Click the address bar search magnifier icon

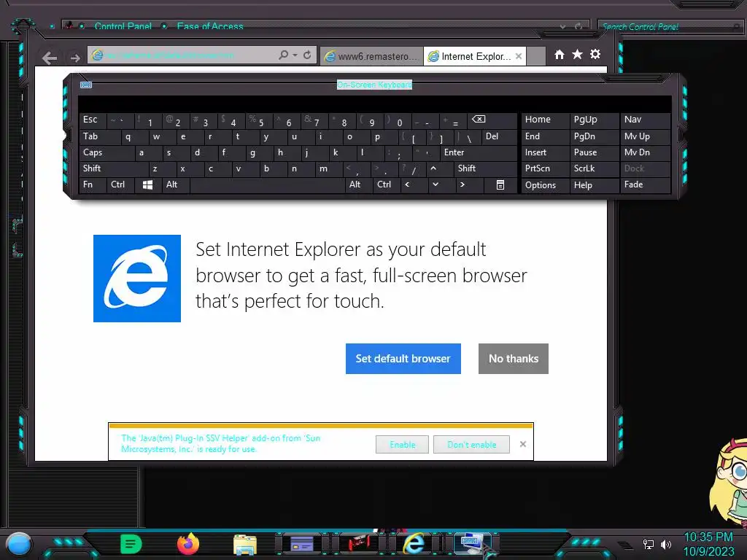click(284, 55)
